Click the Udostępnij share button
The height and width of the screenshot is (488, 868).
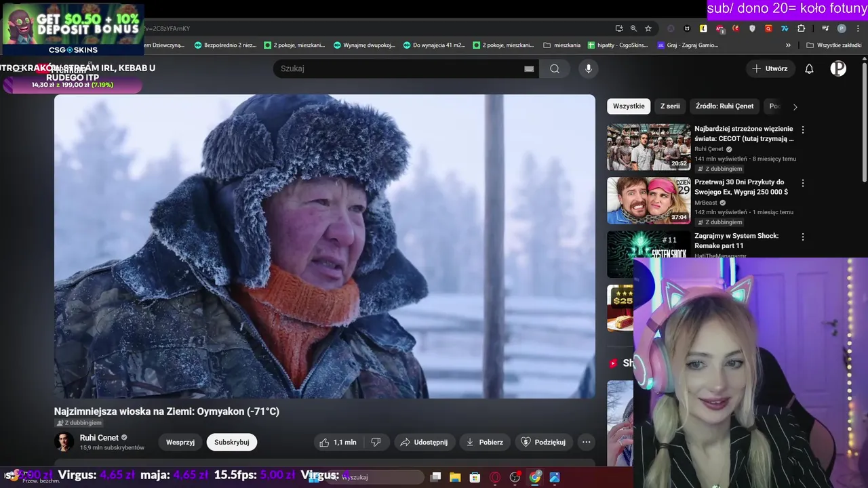[x=424, y=442]
